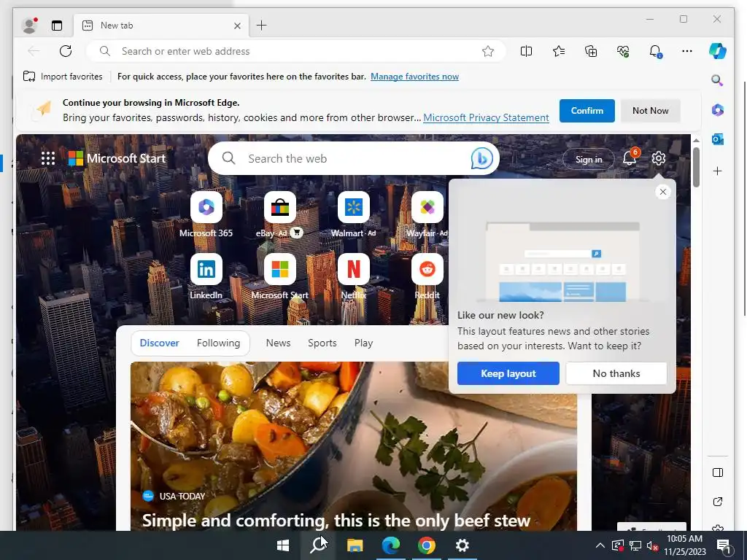This screenshot has height=560, width=747.
Task: Open link in new window icon
Action: [718, 502]
